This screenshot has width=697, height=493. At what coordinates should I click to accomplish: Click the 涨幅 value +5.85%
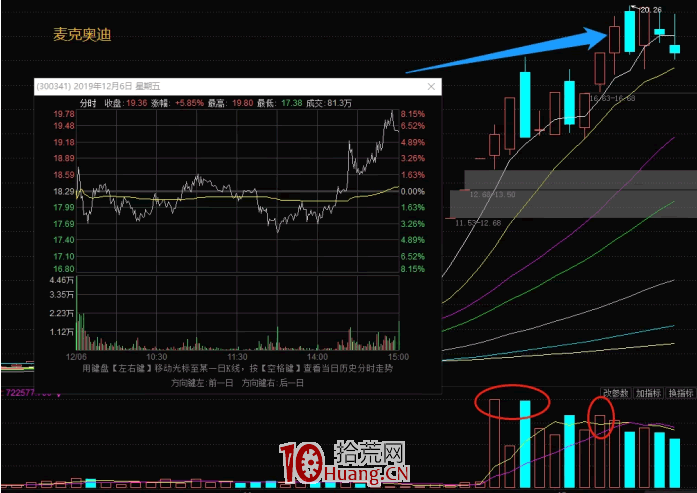pyautogui.click(x=189, y=103)
